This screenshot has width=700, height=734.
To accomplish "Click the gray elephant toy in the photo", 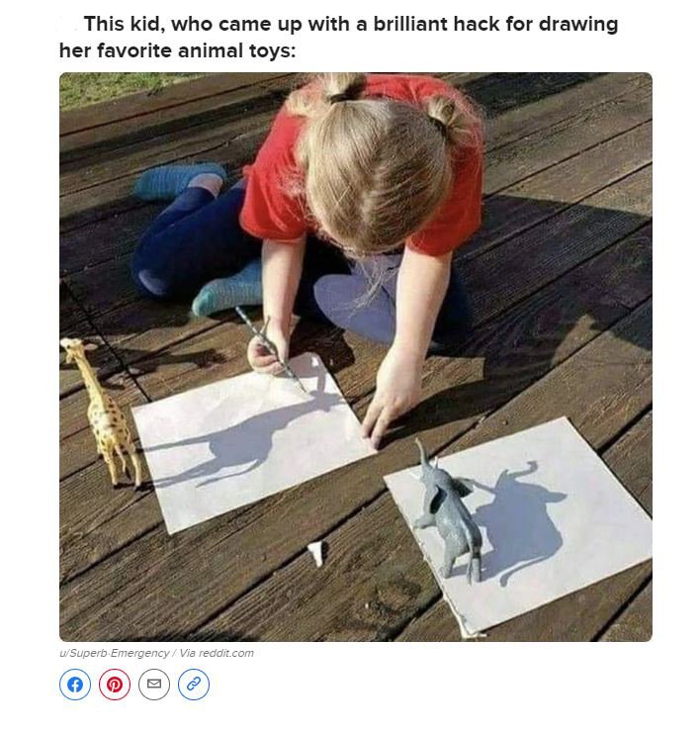I will [448, 512].
